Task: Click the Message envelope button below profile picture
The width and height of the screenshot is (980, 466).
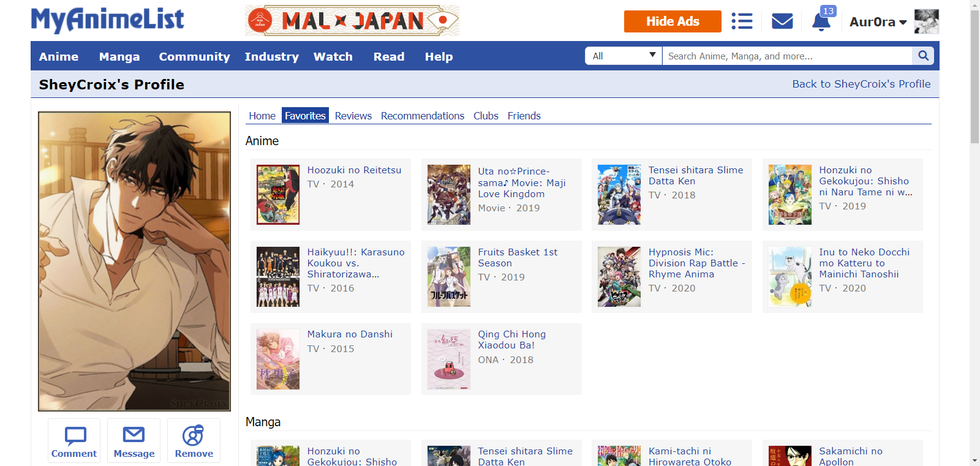Action: tap(134, 441)
